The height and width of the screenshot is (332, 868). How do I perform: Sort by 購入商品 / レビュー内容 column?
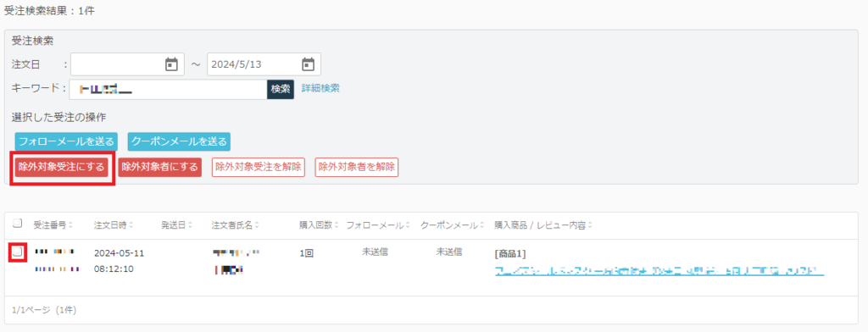(x=543, y=225)
